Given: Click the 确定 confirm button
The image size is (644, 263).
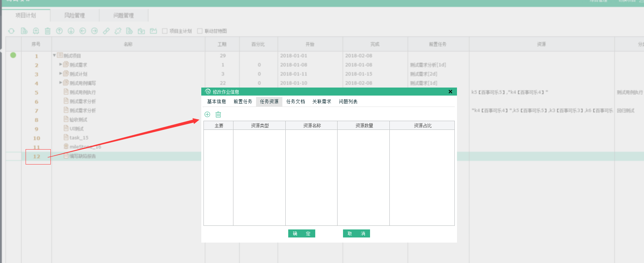Looking at the screenshot, I should click(x=301, y=233).
